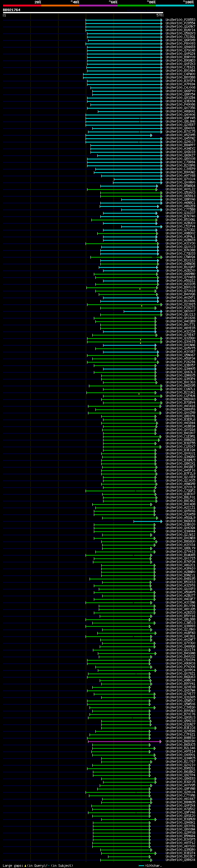Click the query ID BB921764
The image size is (197, 868).
(x=11, y=10)
